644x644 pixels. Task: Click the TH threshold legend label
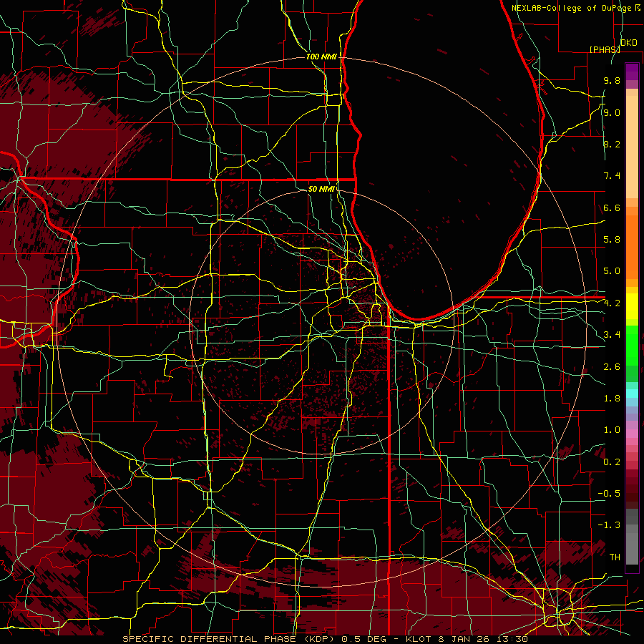click(x=615, y=557)
